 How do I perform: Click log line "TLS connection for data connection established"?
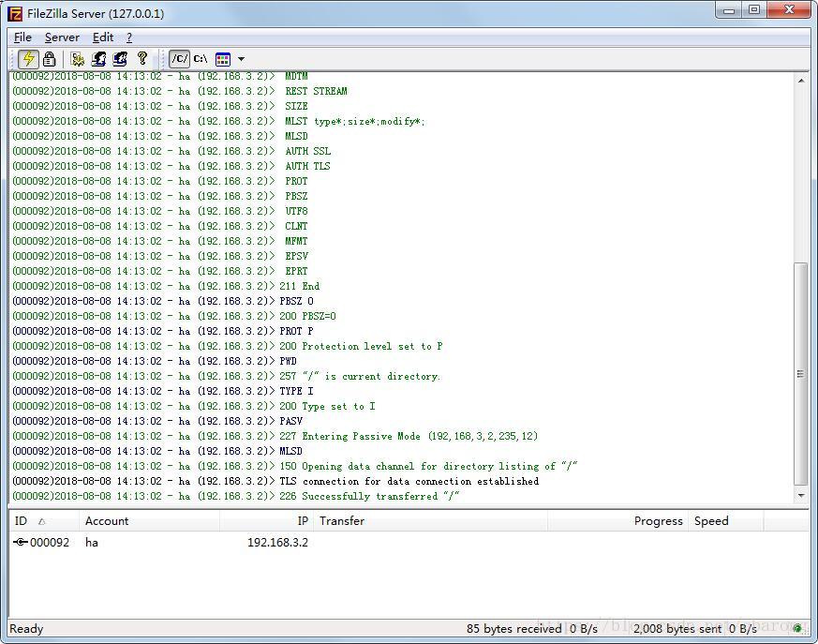(x=275, y=481)
